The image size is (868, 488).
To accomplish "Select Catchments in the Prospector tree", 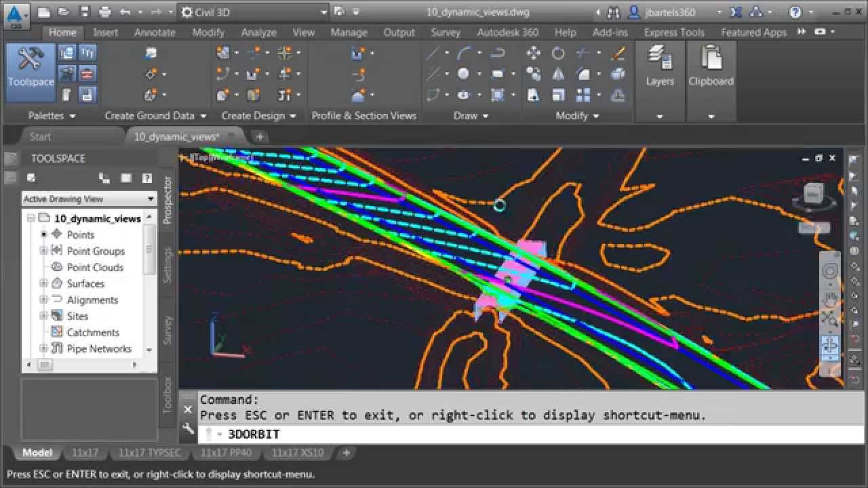I will click(93, 332).
